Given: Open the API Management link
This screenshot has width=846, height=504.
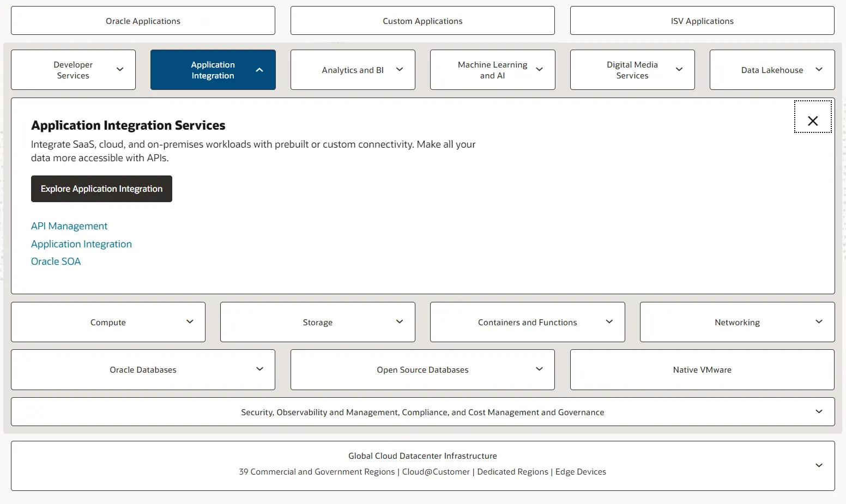Looking at the screenshot, I should (x=69, y=226).
